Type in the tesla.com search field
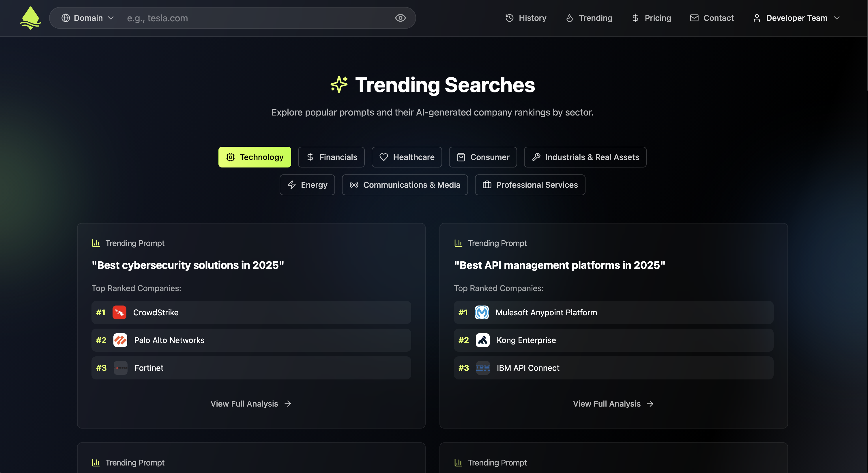Screen dimensions: 868x473 coord(256,18)
